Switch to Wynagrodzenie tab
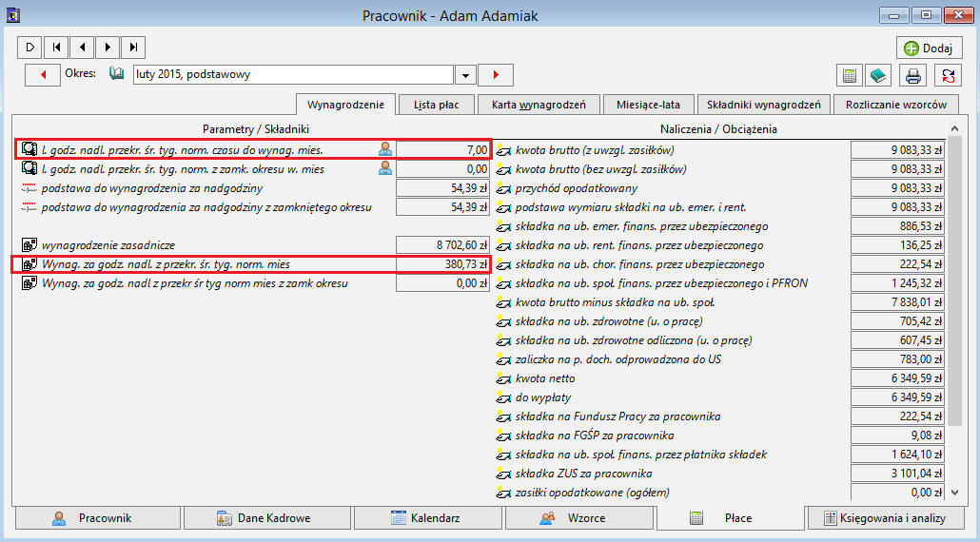The height and width of the screenshot is (542, 980). click(x=345, y=105)
